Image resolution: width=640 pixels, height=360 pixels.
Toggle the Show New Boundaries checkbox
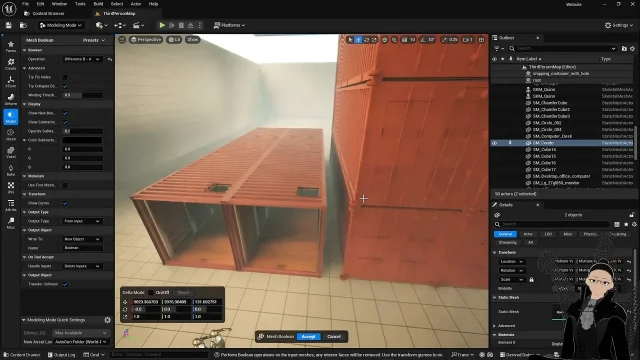65,113
